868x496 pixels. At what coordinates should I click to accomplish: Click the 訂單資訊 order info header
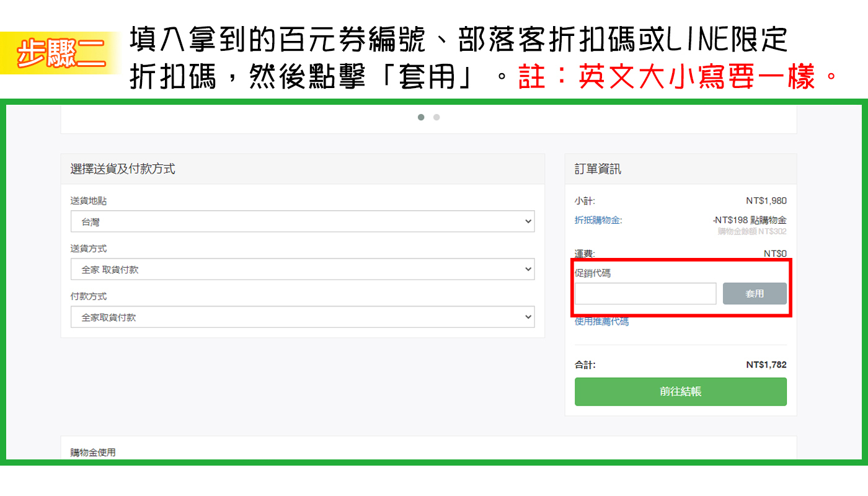pos(598,169)
